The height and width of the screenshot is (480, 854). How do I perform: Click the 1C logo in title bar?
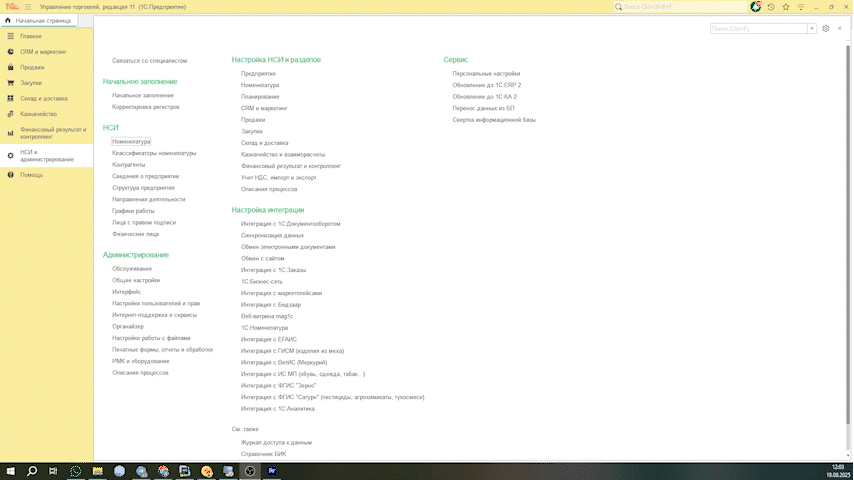click(12, 7)
